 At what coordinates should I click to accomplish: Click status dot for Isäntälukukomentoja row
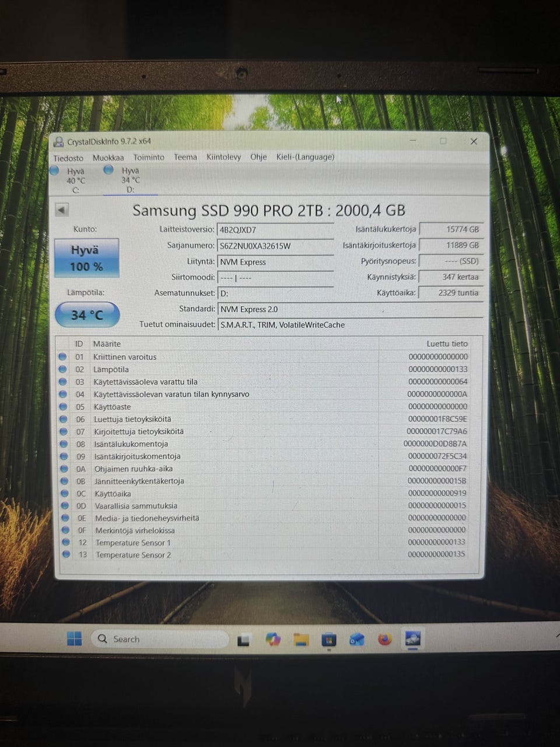coord(64,444)
